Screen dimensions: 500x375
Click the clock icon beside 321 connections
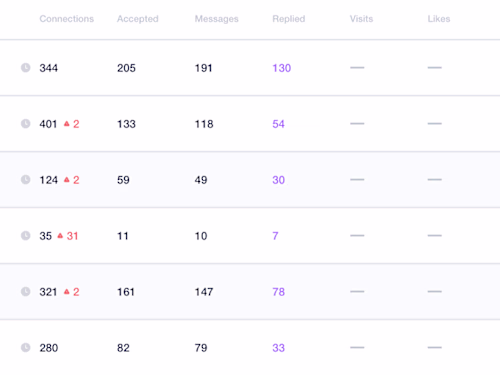click(x=25, y=292)
